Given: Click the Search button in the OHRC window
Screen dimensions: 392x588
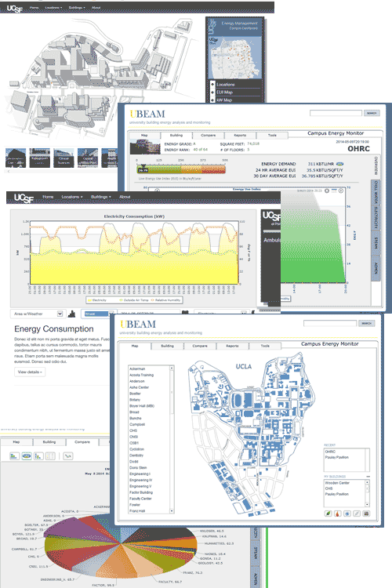Looking at the screenshot, I should tap(372, 113).
